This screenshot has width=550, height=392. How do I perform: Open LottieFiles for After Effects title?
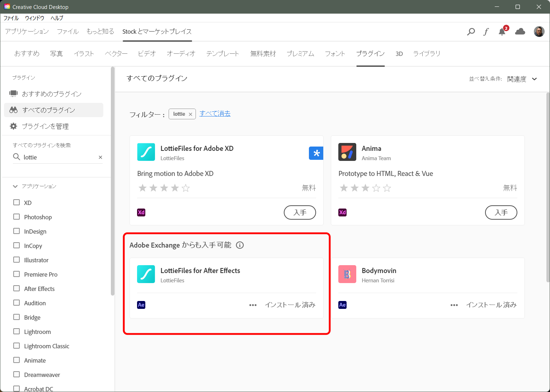click(x=200, y=271)
